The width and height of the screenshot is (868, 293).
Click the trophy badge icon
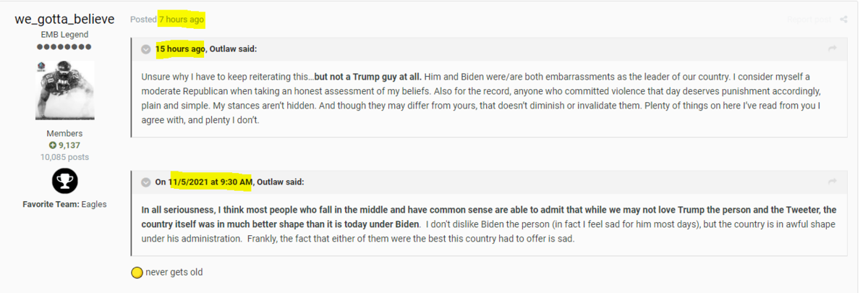[64, 181]
